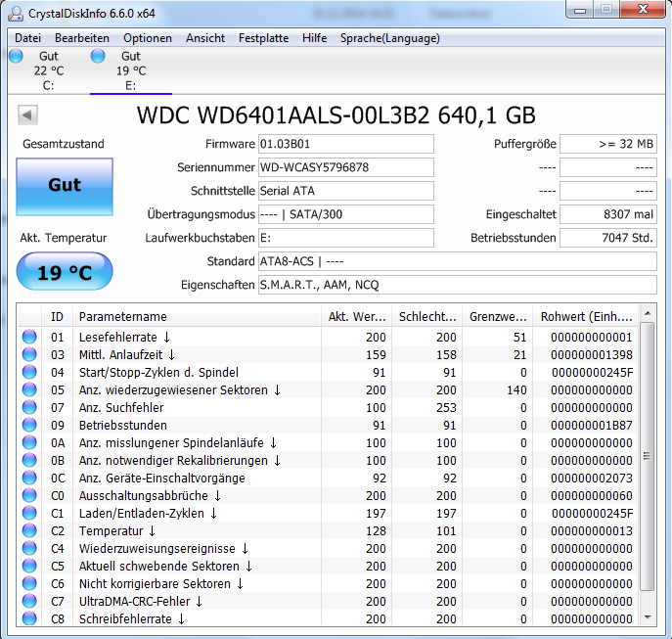Image resolution: width=672 pixels, height=639 pixels.
Task: Click status orb for Geräte-Einschaltvorgänge row
Action: point(29,478)
